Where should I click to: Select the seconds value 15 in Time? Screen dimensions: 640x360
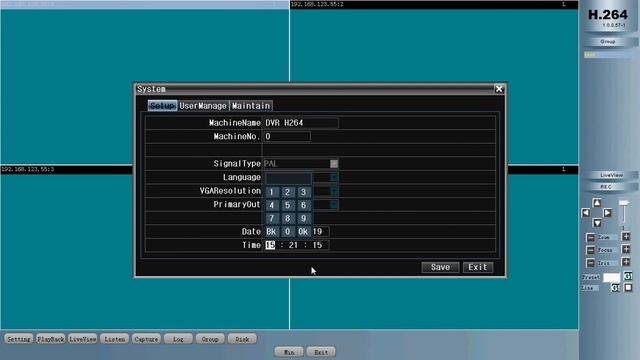tap(317, 245)
